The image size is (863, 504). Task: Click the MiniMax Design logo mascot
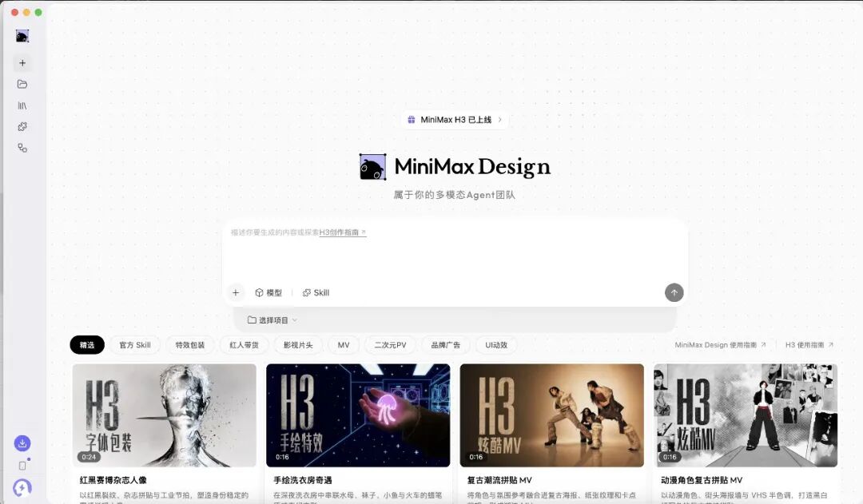pyautogui.click(x=372, y=167)
